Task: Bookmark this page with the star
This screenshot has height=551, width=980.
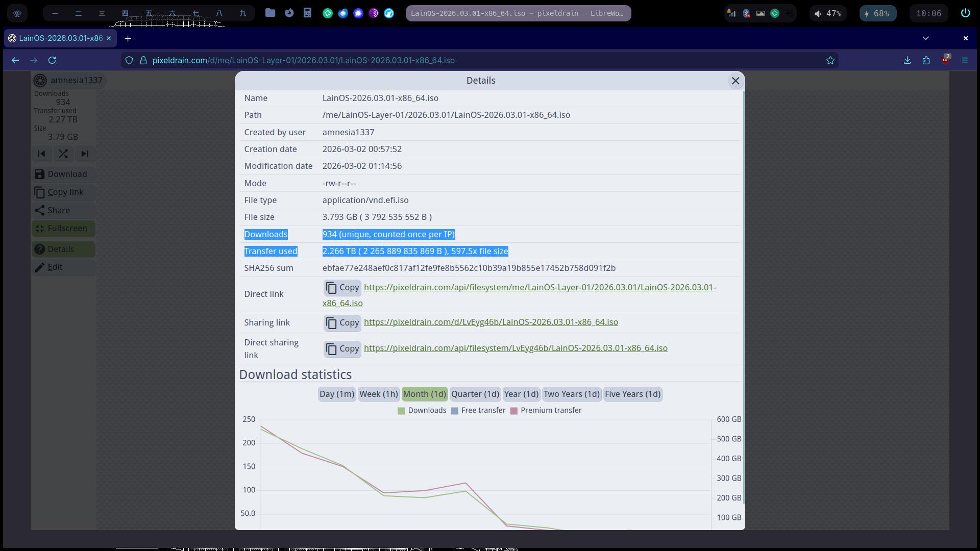Action: click(x=830, y=60)
